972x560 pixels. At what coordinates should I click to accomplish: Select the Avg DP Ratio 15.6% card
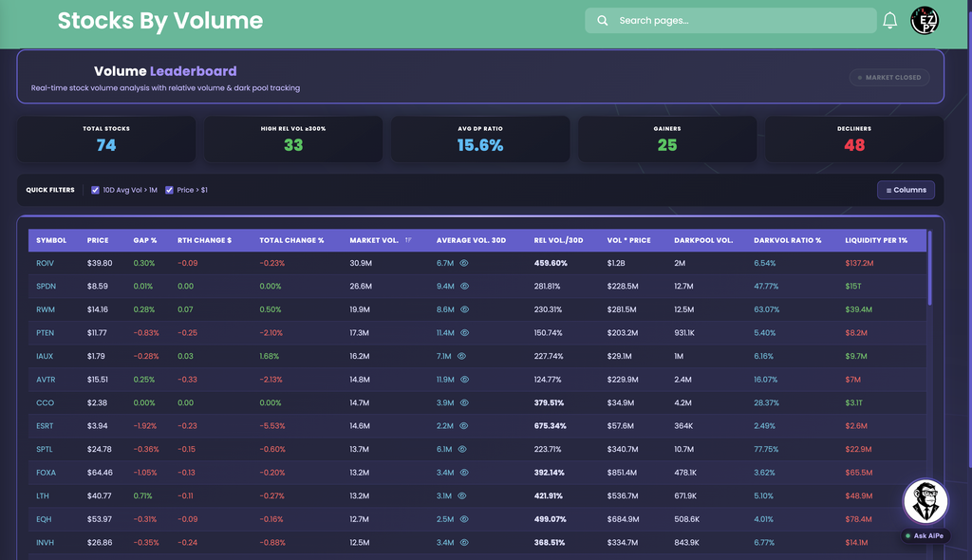click(480, 139)
